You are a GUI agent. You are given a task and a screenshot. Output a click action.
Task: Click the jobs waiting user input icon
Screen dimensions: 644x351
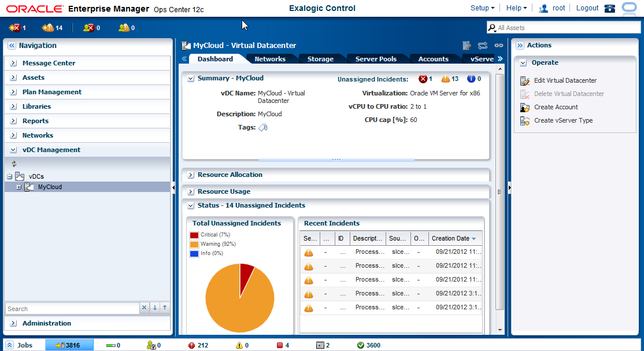pyautogui.click(x=151, y=345)
